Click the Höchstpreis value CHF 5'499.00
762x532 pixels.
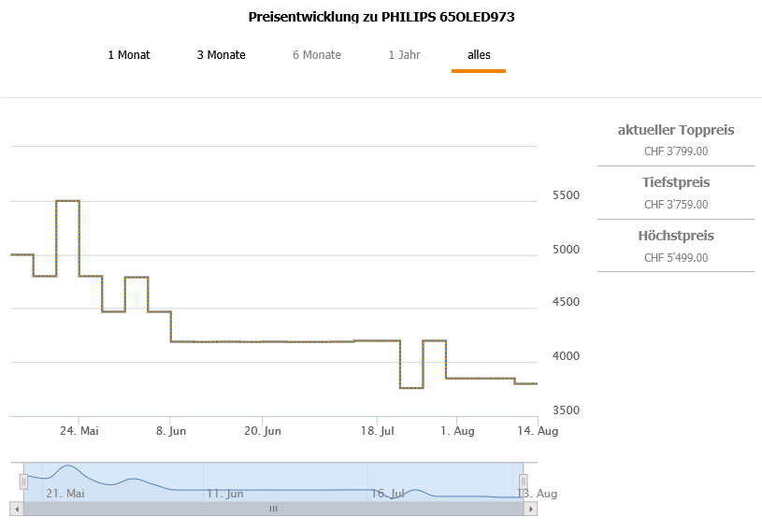676,258
